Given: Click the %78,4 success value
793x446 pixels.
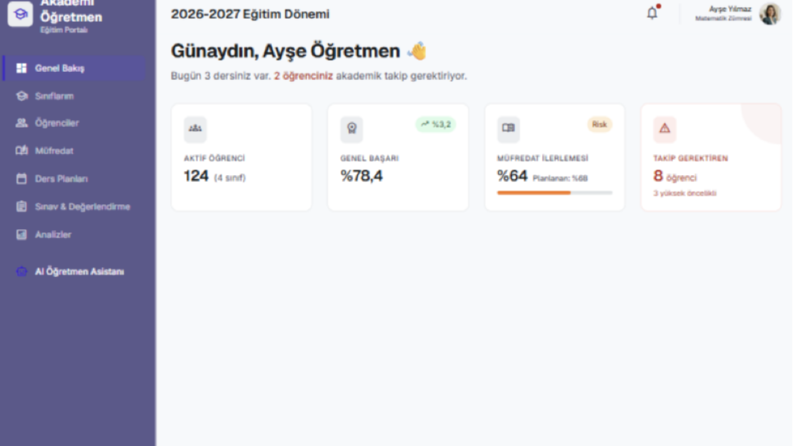Looking at the screenshot, I should tap(362, 176).
